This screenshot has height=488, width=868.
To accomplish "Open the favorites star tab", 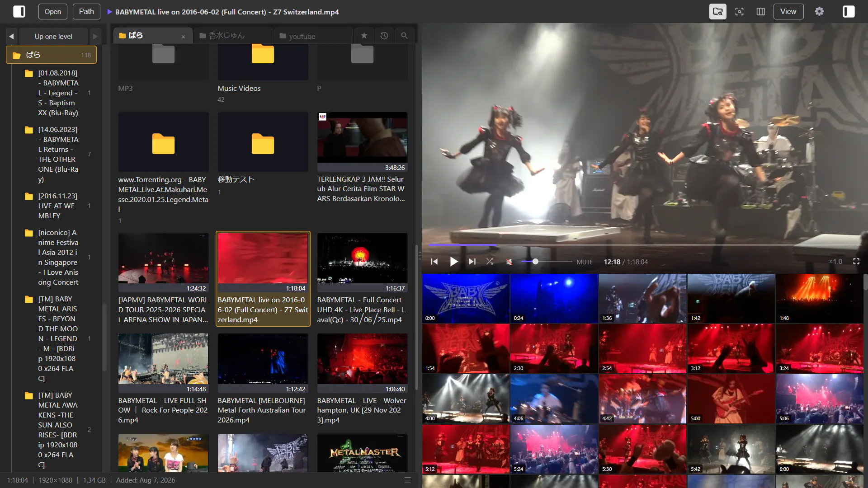I will [364, 36].
